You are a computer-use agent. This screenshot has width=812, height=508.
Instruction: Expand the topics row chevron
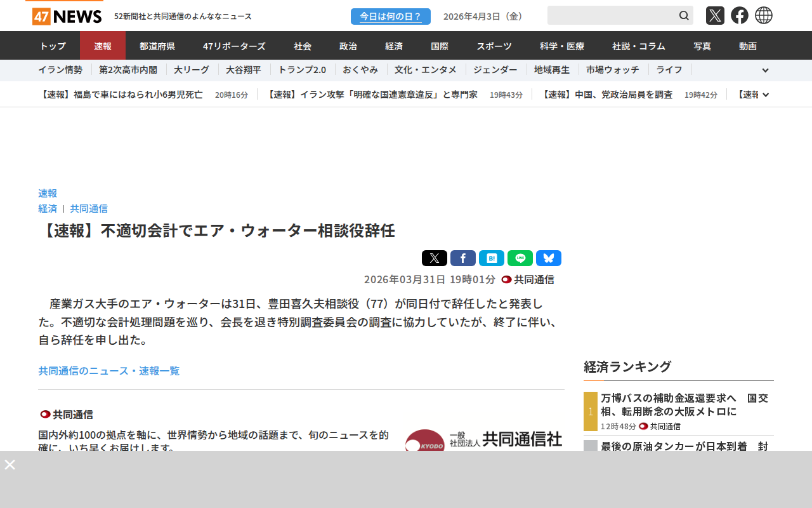point(765,70)
